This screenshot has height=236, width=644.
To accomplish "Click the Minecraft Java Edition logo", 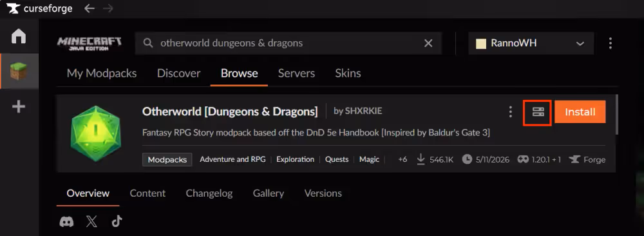I will pyautogui.click(x=89, y=44).
